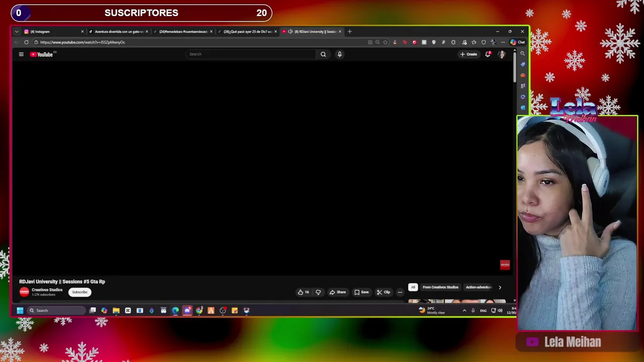
Task: Open the YouTube hamburger guide menu
Action: [x=21, y=54]
